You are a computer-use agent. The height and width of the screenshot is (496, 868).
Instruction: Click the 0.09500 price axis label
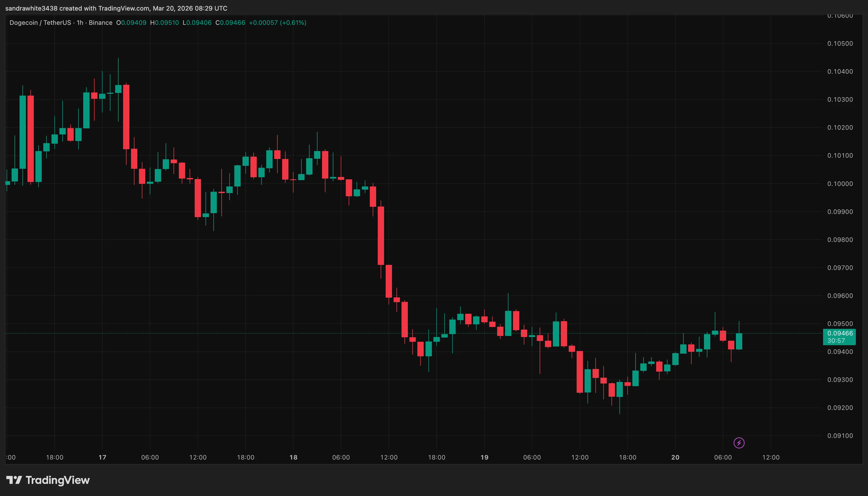click(x=840, y=324)
